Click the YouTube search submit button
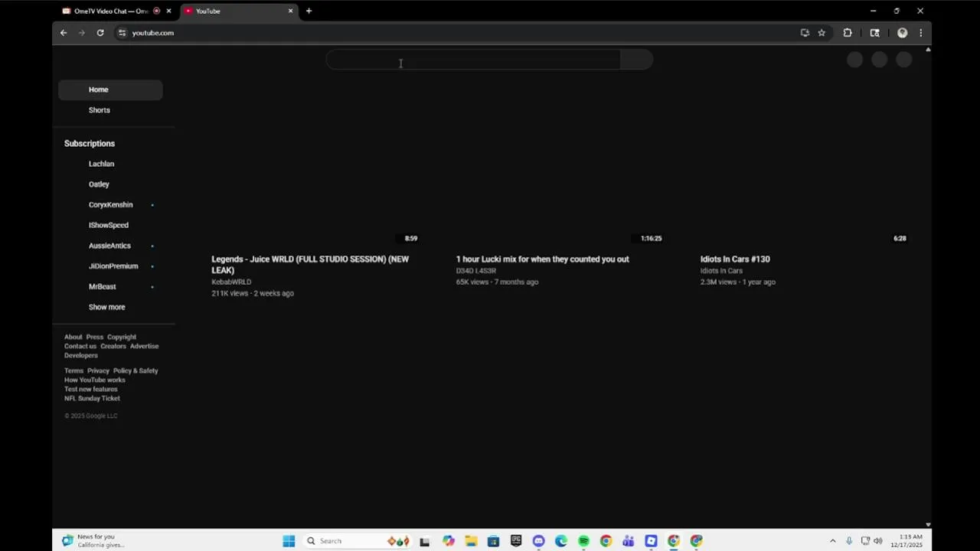This screenshot has height=551, width=980. tap(636, 60)
